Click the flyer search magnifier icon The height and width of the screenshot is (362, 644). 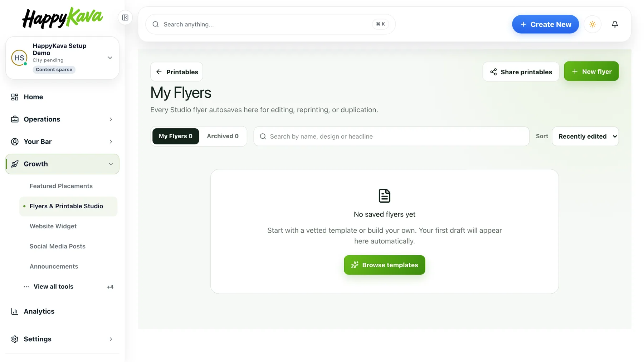click(263, 137)
